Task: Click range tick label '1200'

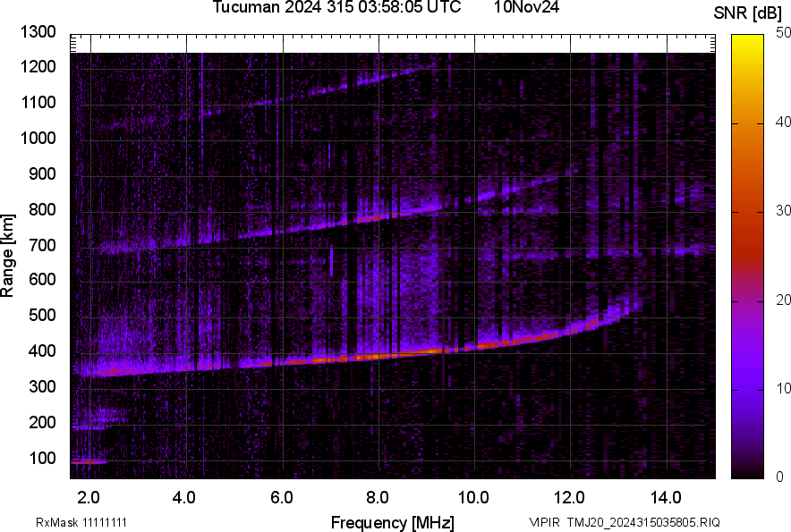Action: tap(38, 66)
